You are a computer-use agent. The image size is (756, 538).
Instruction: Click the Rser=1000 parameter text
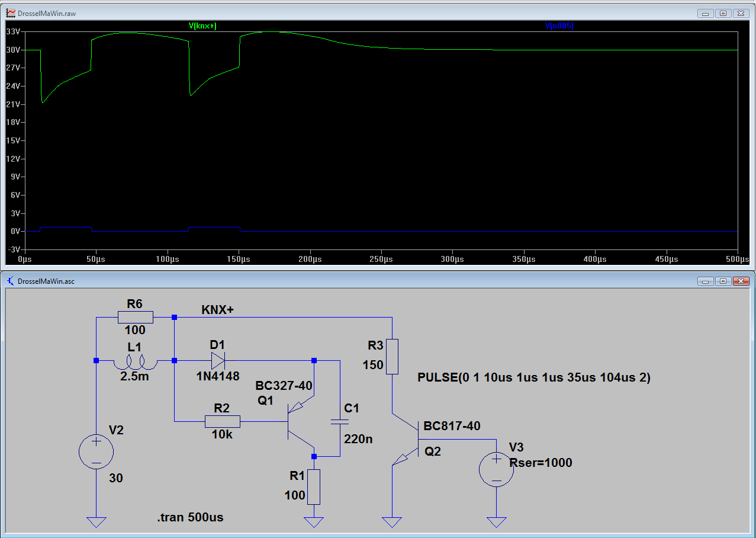pyautogui.click(x=541, y=463)
